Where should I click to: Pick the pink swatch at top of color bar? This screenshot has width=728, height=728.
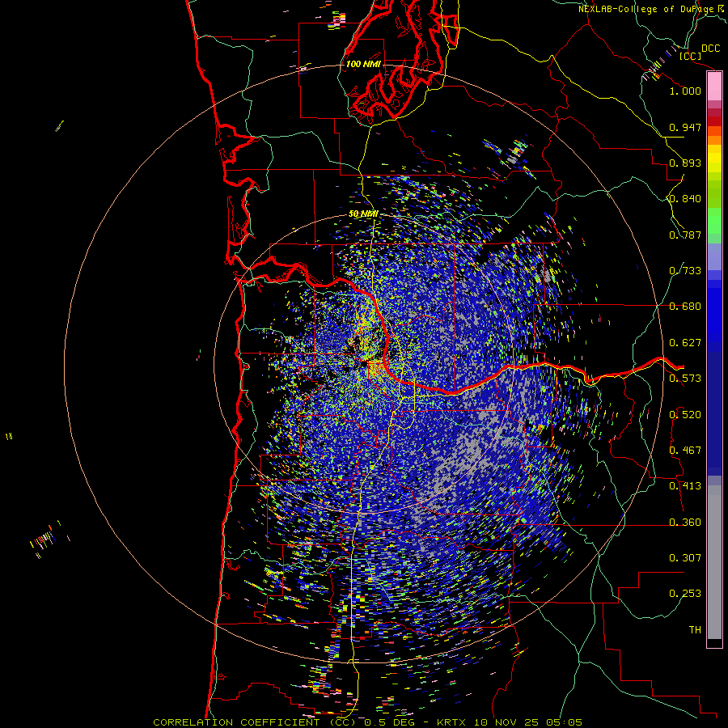pyautogui.click(x=714, y=87)
